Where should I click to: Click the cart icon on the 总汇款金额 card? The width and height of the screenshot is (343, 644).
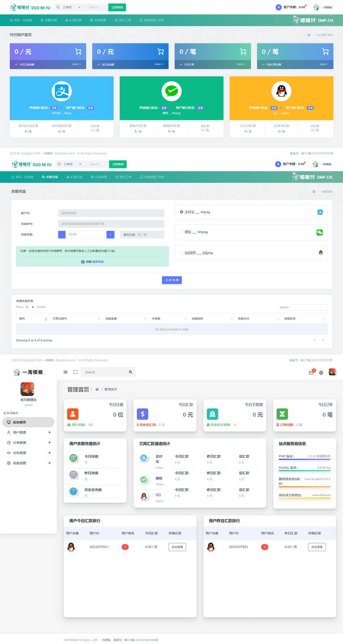160,52
